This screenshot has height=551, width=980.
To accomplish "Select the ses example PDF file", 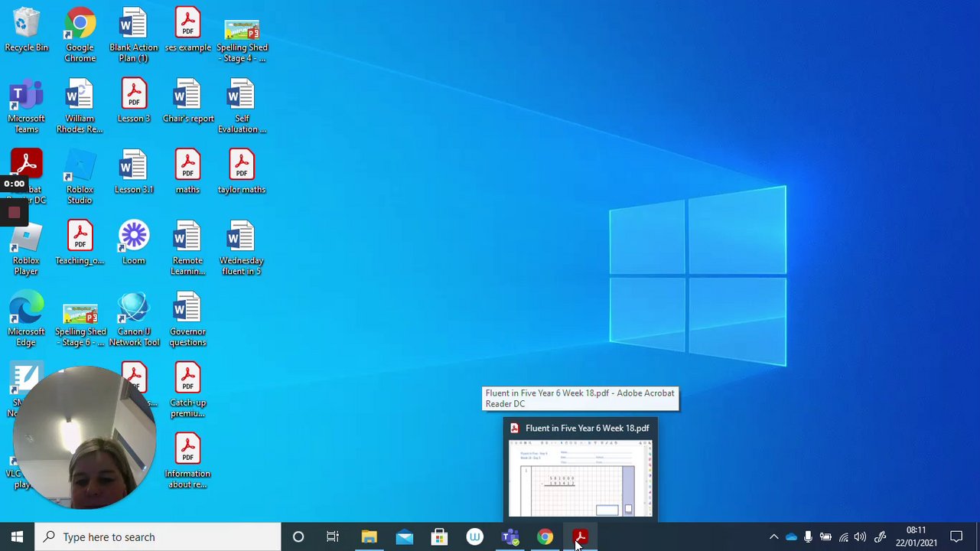I will [x=187, y=31].
